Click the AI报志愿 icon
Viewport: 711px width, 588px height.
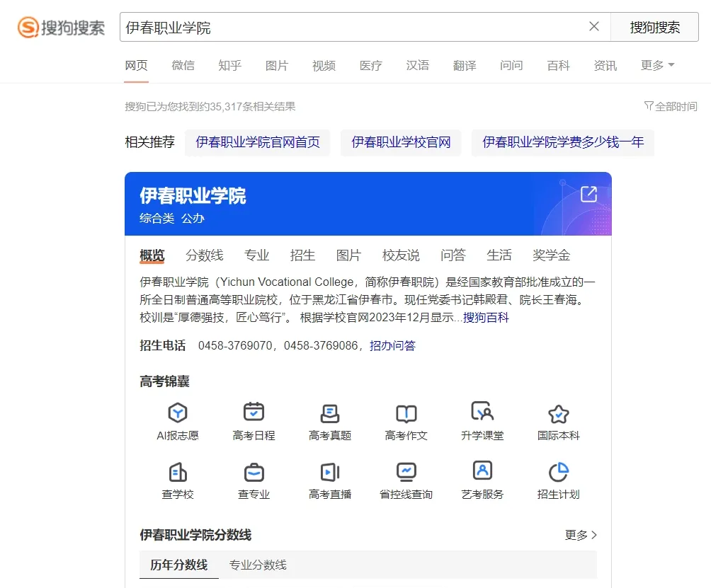tap(177, 413)
